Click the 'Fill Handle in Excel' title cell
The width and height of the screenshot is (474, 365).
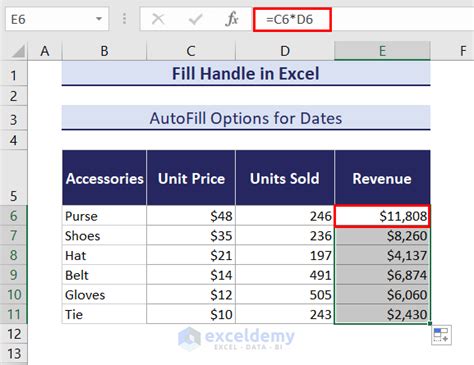pyautogui.click(x=246, y=73)
